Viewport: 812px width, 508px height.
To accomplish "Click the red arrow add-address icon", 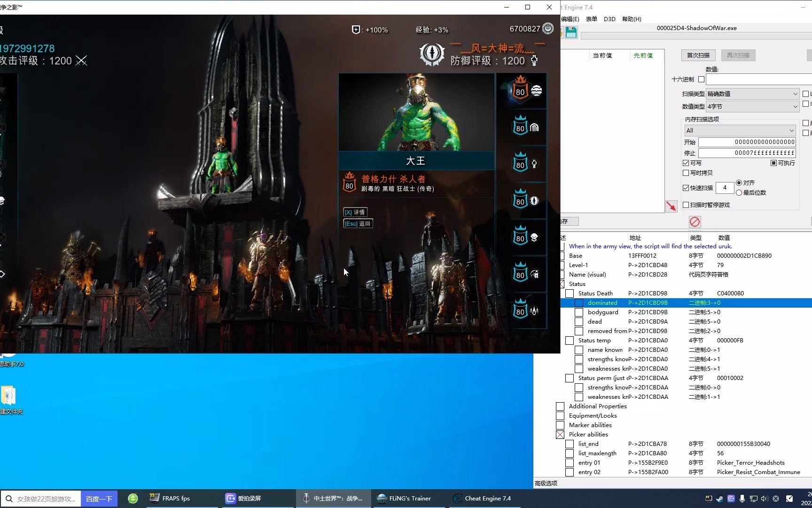I will click(x=671, y=206).
